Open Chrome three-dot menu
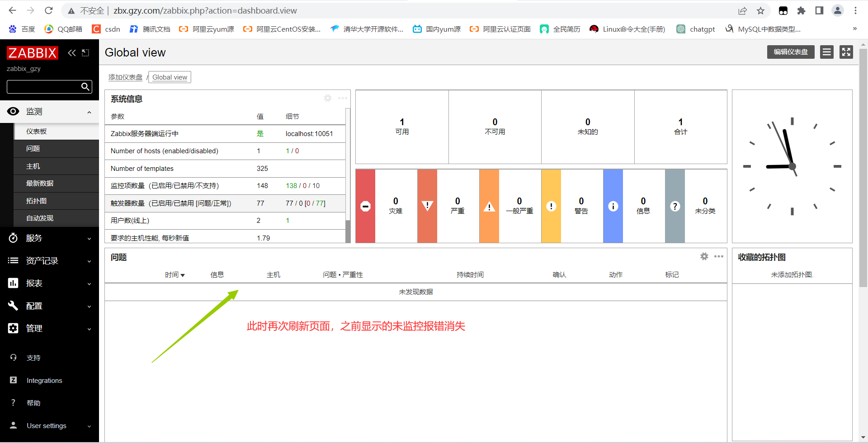Screen dimensions: 868x443 [x=855, y=10]
